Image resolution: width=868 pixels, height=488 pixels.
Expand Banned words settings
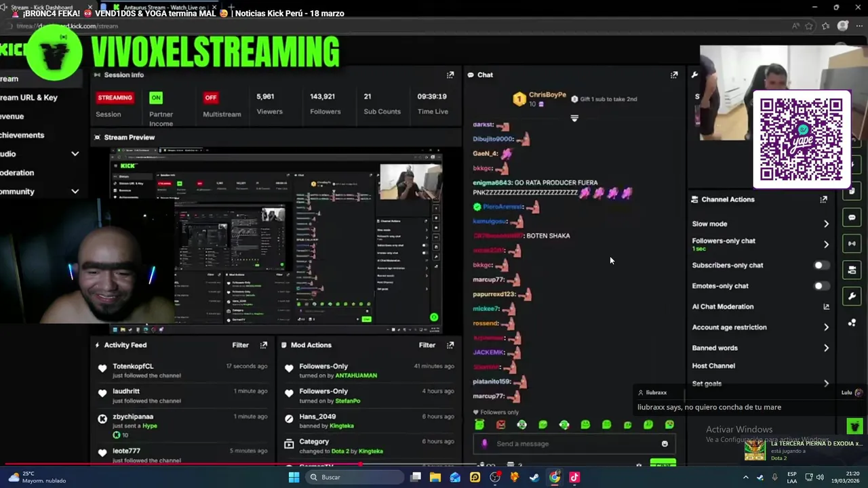pyautogui.click(x=826, y=348)
